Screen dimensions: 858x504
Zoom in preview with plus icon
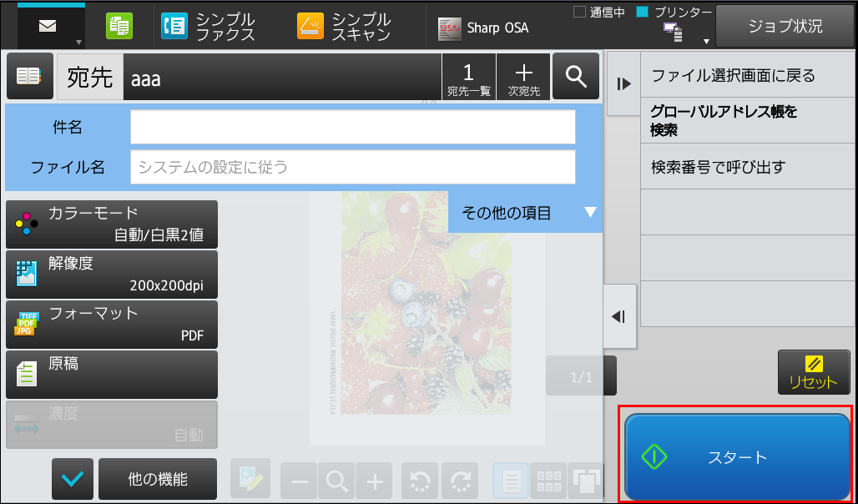point(374,481)
